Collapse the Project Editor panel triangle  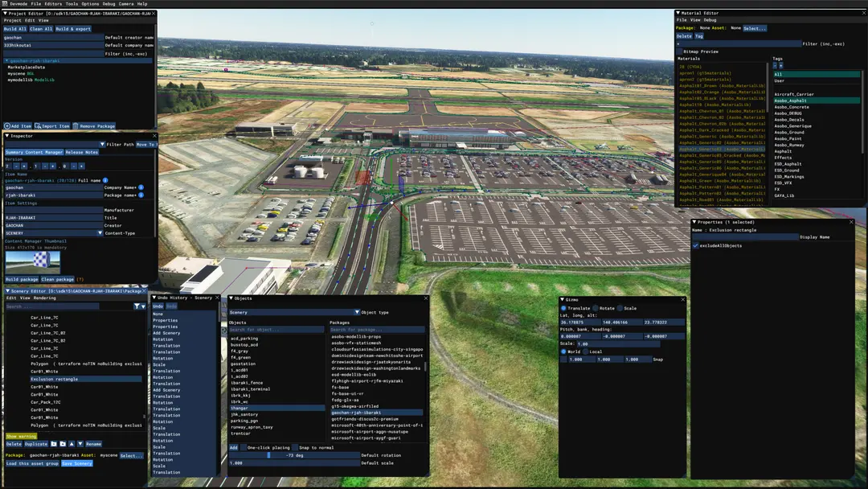pyautogui.click(x=6, y=13)
